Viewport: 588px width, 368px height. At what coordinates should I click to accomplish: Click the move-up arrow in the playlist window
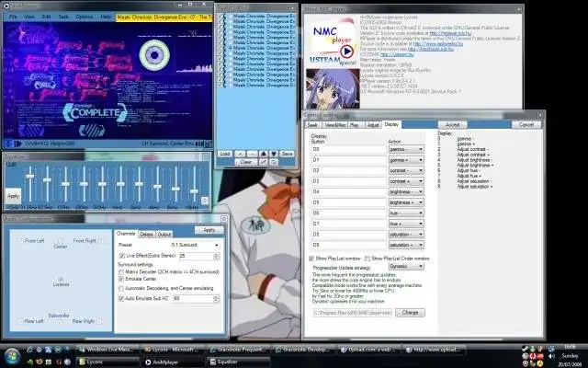click(x=264, y=154)
